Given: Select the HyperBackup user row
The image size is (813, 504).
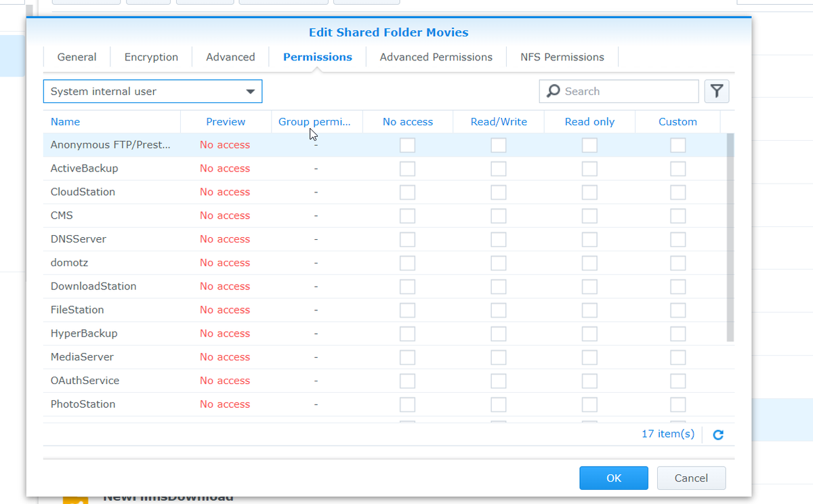Looking at the screenshot, I should pyautogui.click(x=385, y=334).
